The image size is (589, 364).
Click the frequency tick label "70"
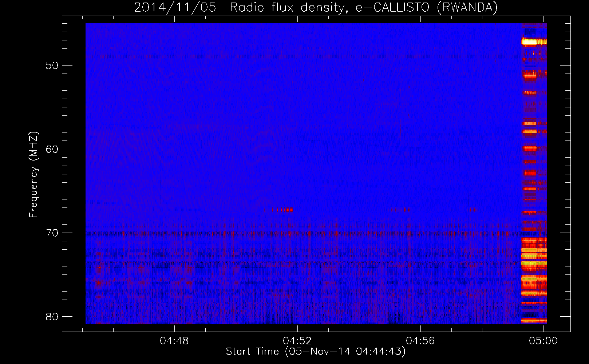coord(52,233)
